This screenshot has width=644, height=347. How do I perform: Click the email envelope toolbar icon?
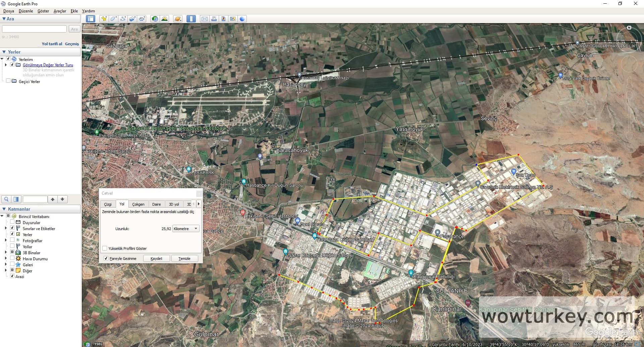(x=204, y=19)
